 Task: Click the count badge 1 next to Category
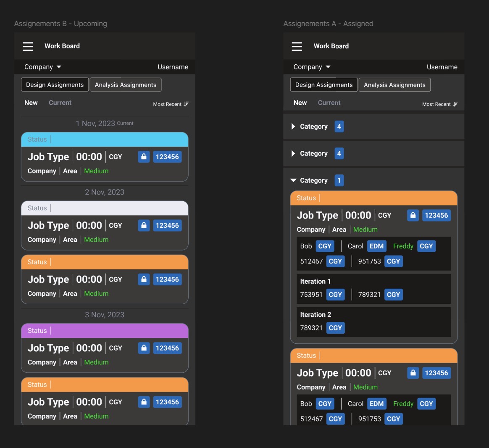339,180
